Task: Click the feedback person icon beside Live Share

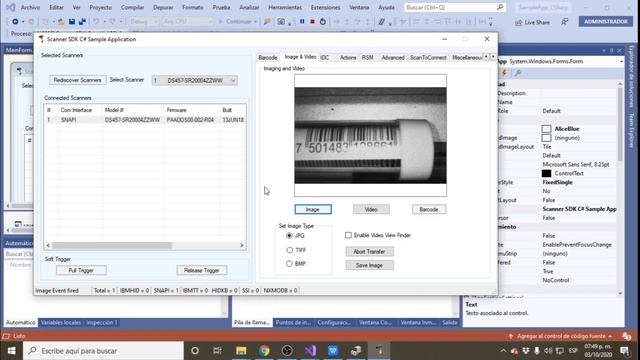Action: point(564,22)
